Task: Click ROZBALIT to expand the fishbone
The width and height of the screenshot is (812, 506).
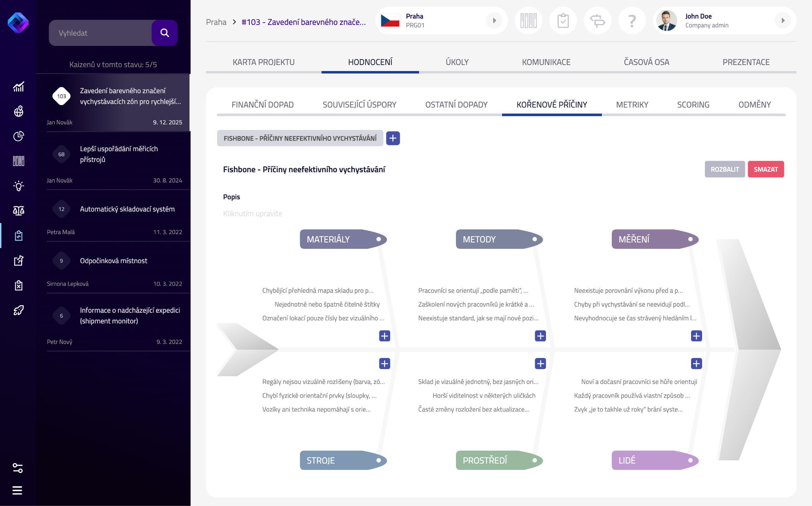Action: click(724, 169)
